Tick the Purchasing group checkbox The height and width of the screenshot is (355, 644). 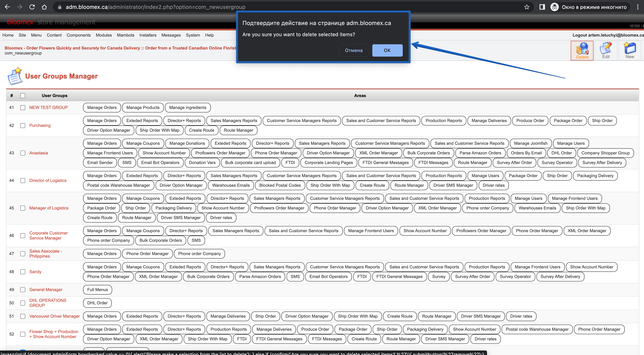pos(23,125)
